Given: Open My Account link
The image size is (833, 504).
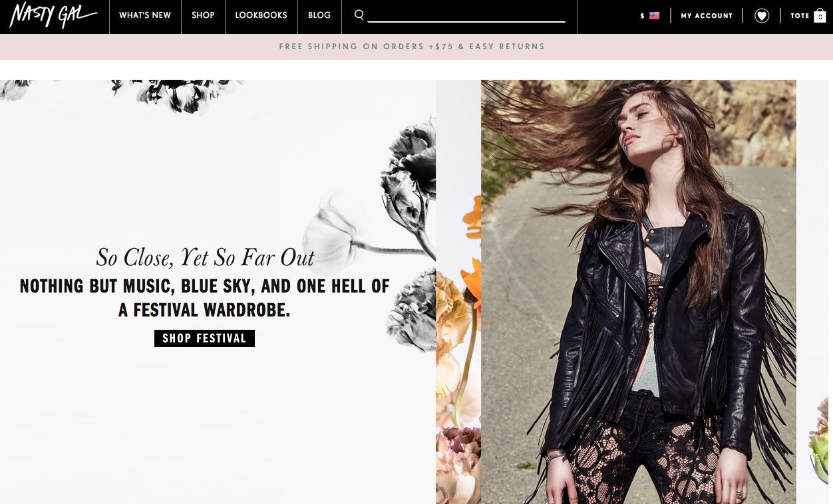Looking at the screenshot, I should pyautogui.click(x=707, y=15).
